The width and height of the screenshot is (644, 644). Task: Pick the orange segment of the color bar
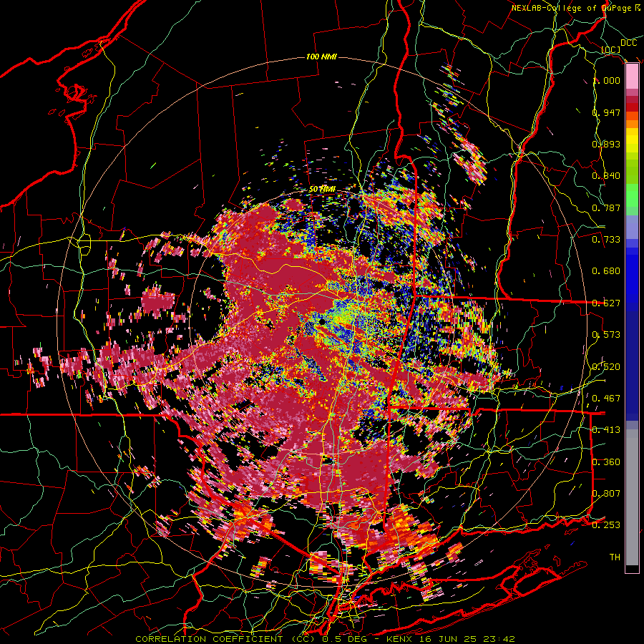632,124
